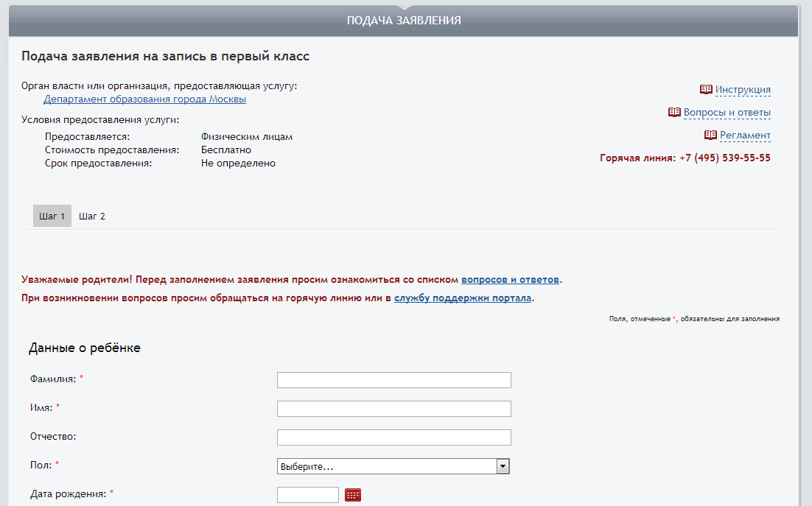812x506 pixels.
Task: Click the book icon beside Вопросы и ответы
Action: point(674,113)
